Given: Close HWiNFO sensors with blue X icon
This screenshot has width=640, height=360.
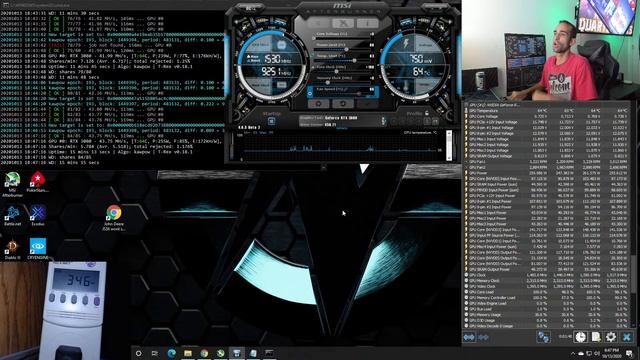Looking at the screenshot, I should pos(627,337).
